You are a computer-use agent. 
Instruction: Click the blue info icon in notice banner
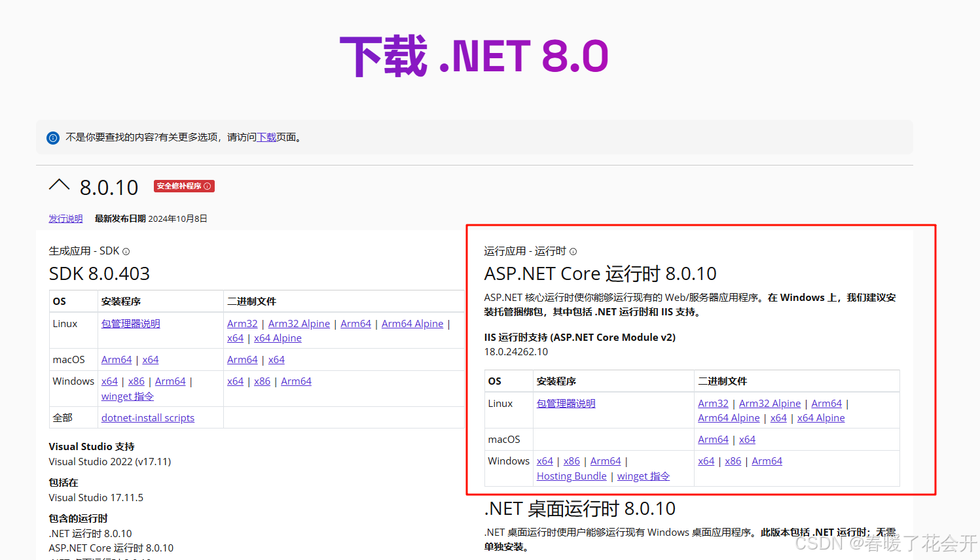(53, 138)
